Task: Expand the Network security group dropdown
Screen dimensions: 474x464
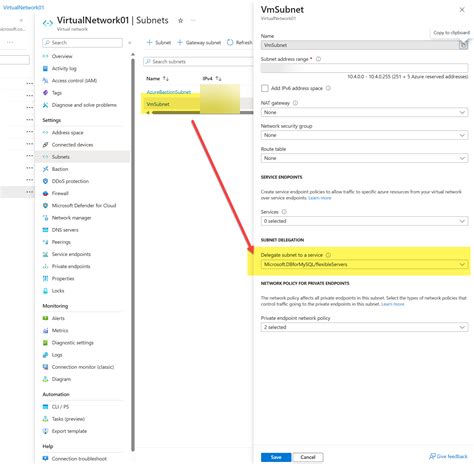Action: tap(364, 135)
